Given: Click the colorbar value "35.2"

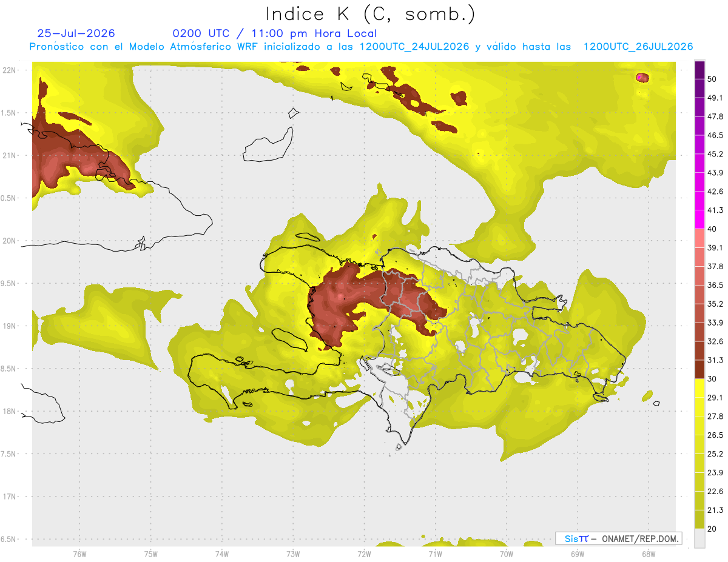Looking at the screenshot, I should (x=715, y=304).
